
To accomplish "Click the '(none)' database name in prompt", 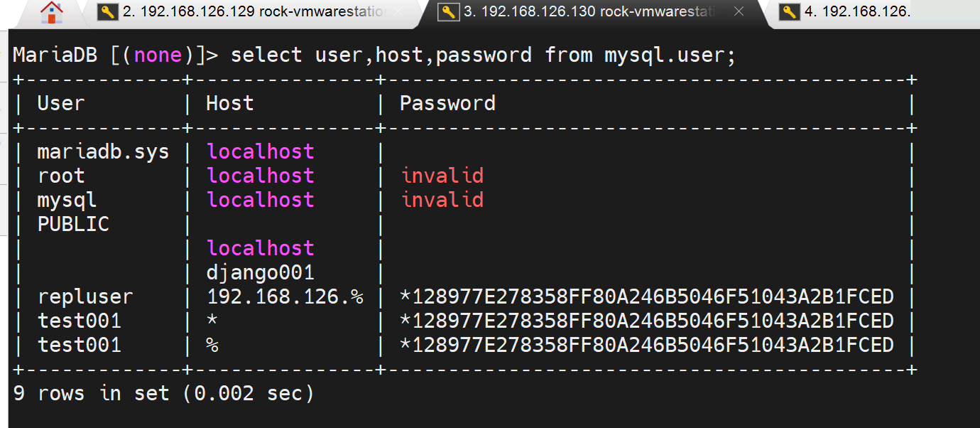I will (x=158, y=55).
